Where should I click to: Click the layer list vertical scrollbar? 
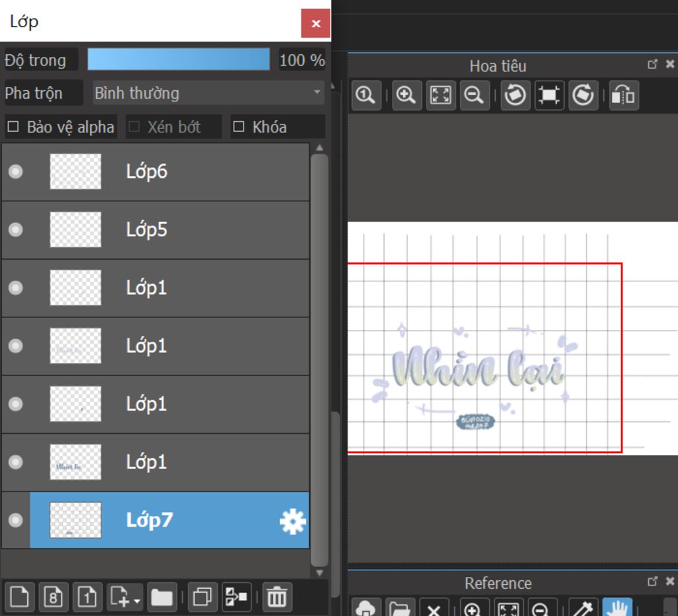320,360
